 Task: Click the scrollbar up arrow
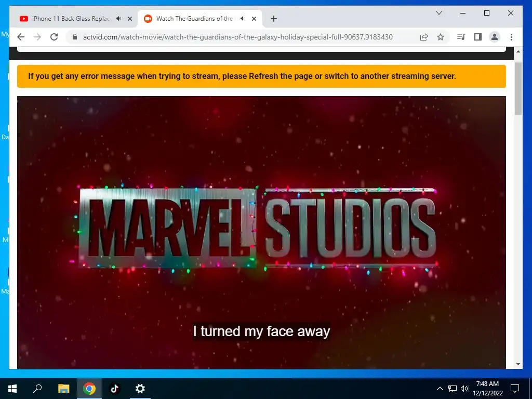point(518,51)
